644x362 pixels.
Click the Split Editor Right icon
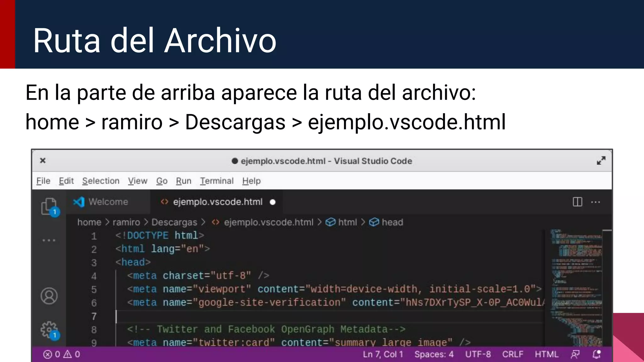pos(577,202)
